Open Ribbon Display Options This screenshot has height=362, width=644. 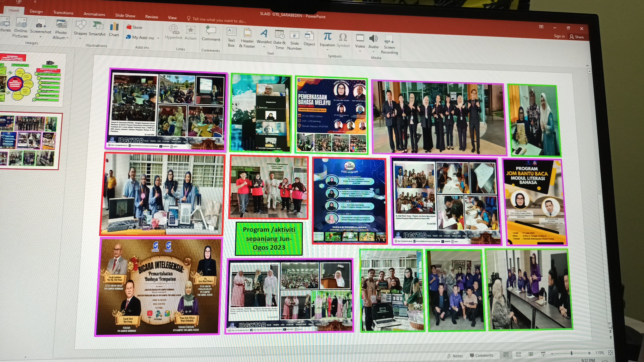pos(541,26)
